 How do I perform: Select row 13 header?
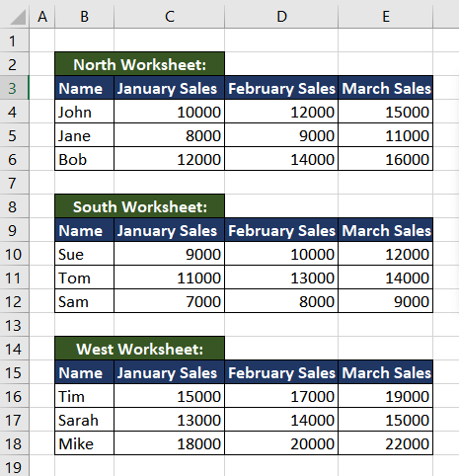[15, 325]
